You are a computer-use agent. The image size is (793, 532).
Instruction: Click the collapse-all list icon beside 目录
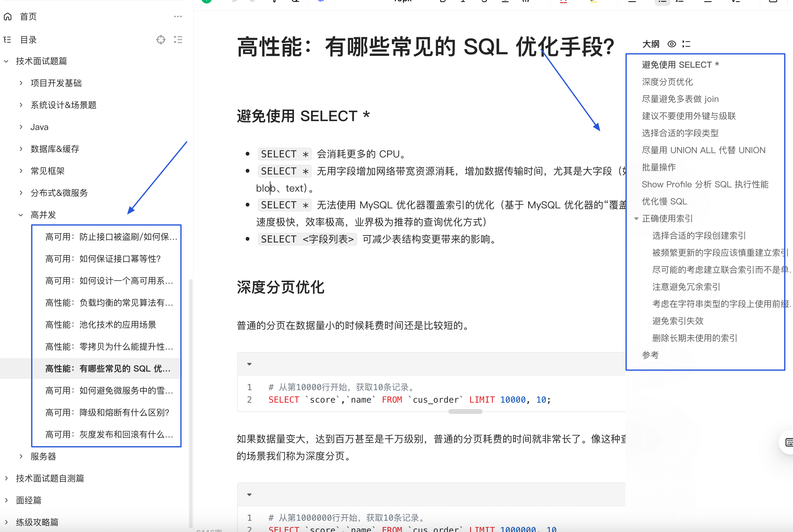click(178, 40)
